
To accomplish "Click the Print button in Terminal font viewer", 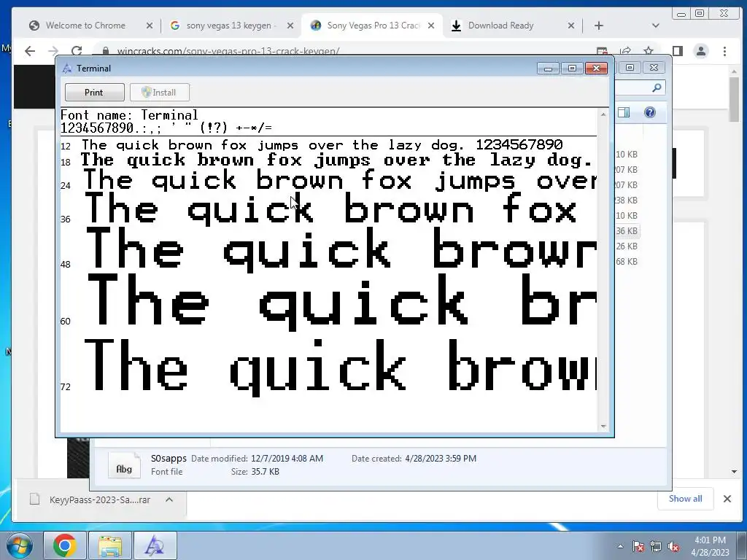I will coord(94,93).
